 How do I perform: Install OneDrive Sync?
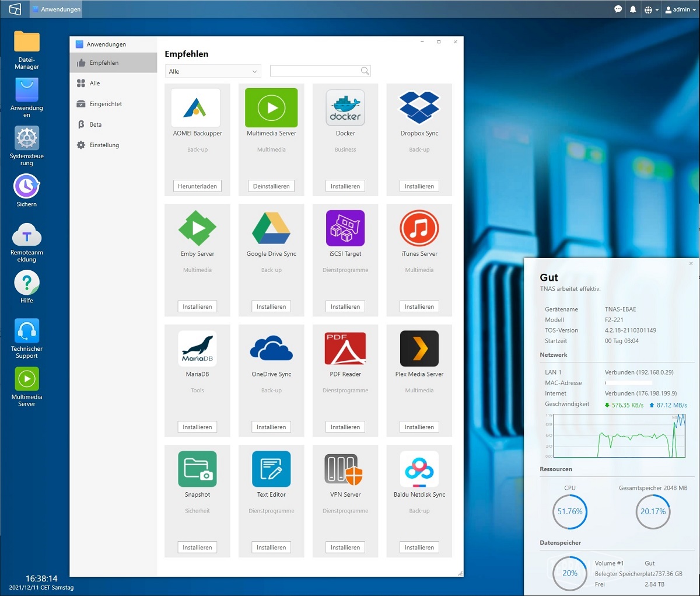[271, 427]
